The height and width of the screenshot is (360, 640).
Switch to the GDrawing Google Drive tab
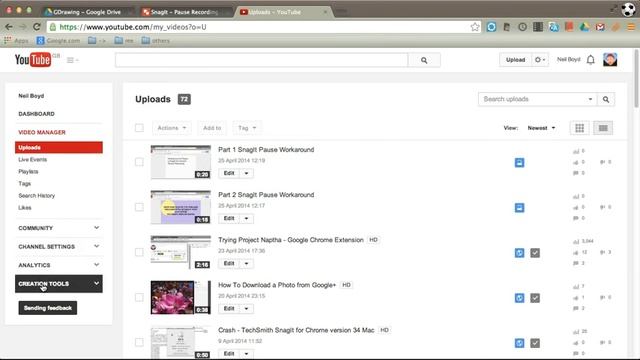pyautogui.click(x=87, y=12)
